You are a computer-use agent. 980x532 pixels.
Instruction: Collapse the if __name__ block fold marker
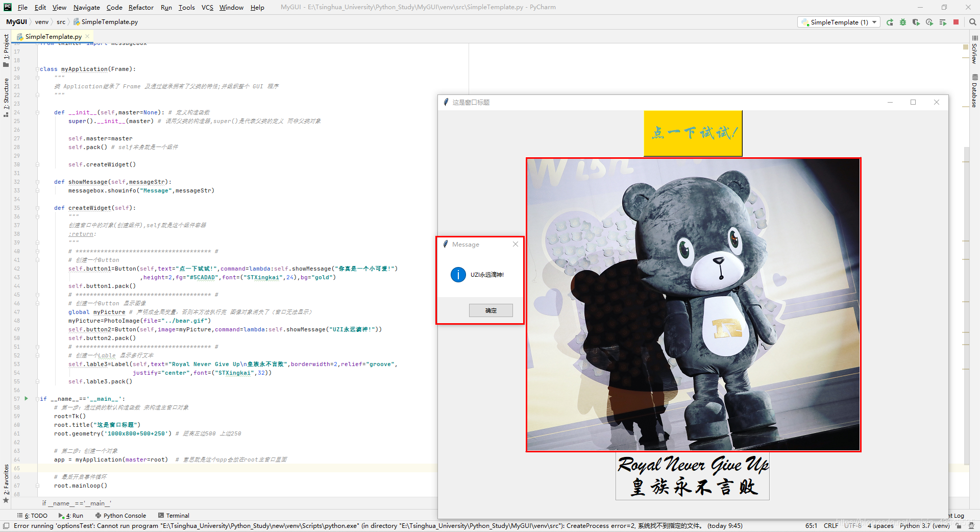pyautogui.click(x=38, y=399)
